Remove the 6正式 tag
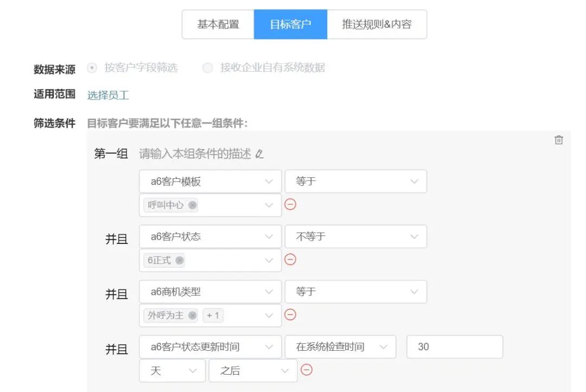The image size is (586, 392). [180, 261]
